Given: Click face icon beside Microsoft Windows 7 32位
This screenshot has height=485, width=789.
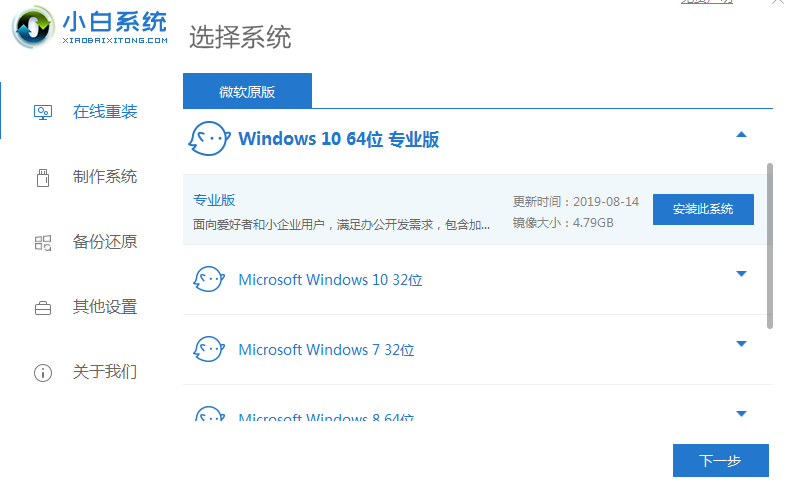Looking at the screenshot, I should tap(208, 350).
